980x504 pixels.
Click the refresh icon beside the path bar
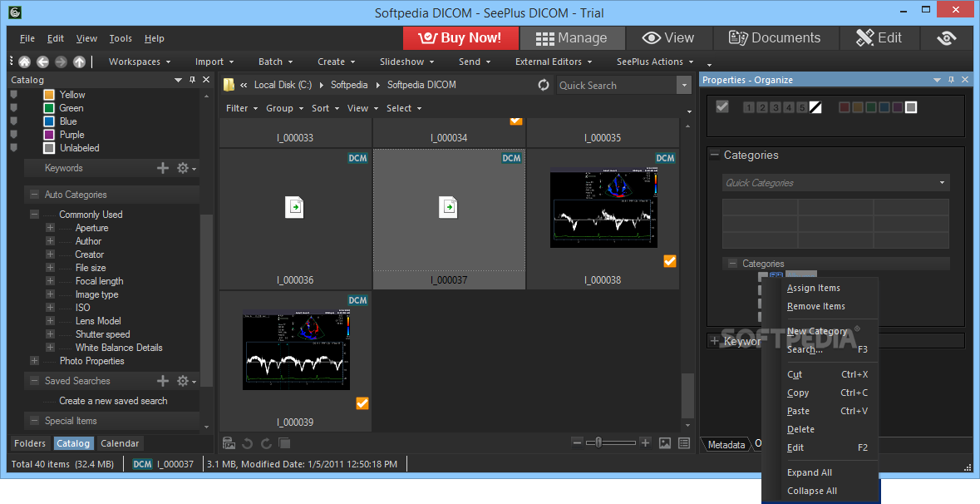pyautogui.click(x=544, y=85)
